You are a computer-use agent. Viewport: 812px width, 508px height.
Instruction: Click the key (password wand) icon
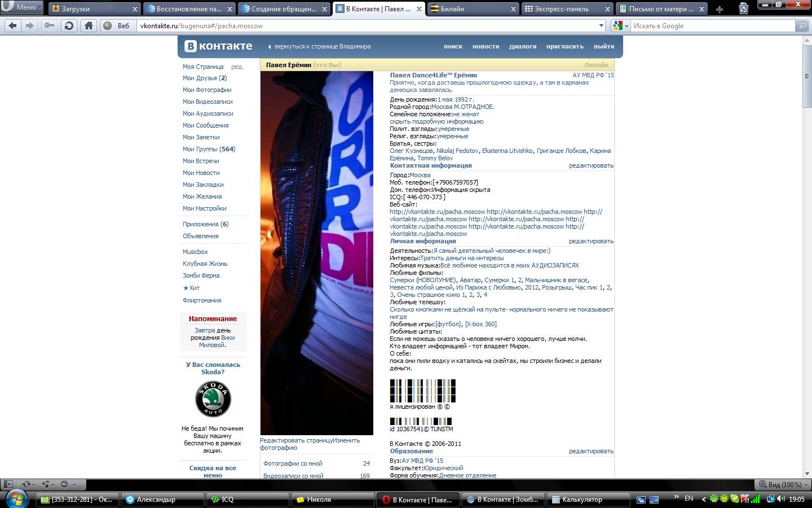click(x=50, y=25)
